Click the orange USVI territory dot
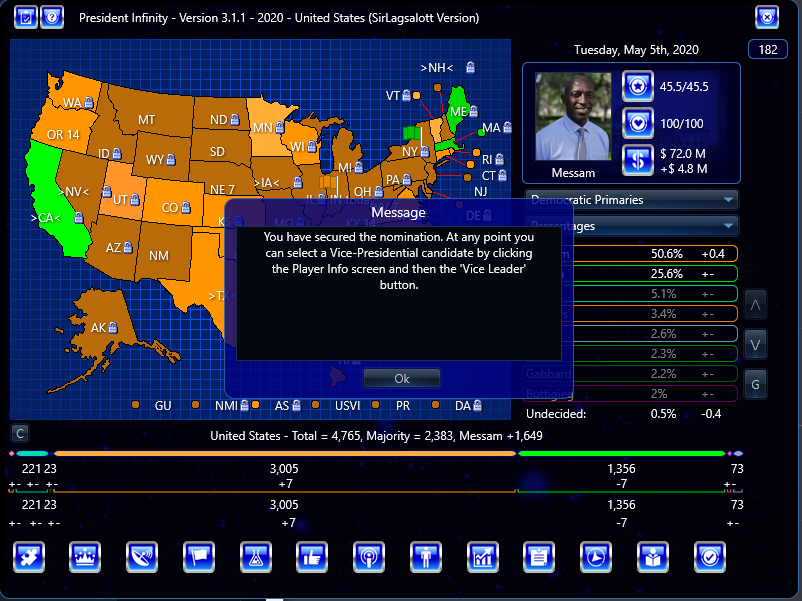The height and width of the screenshot is (601, 802). click(315, 405)
